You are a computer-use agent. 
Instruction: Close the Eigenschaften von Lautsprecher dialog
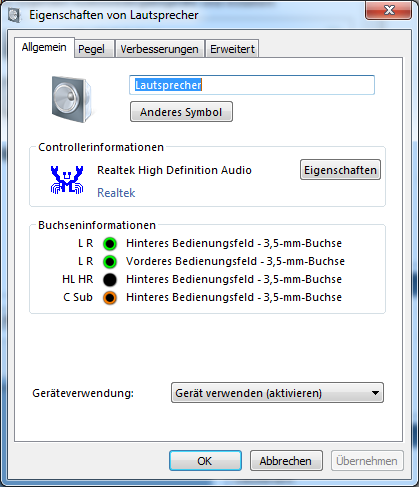[388, 10]
